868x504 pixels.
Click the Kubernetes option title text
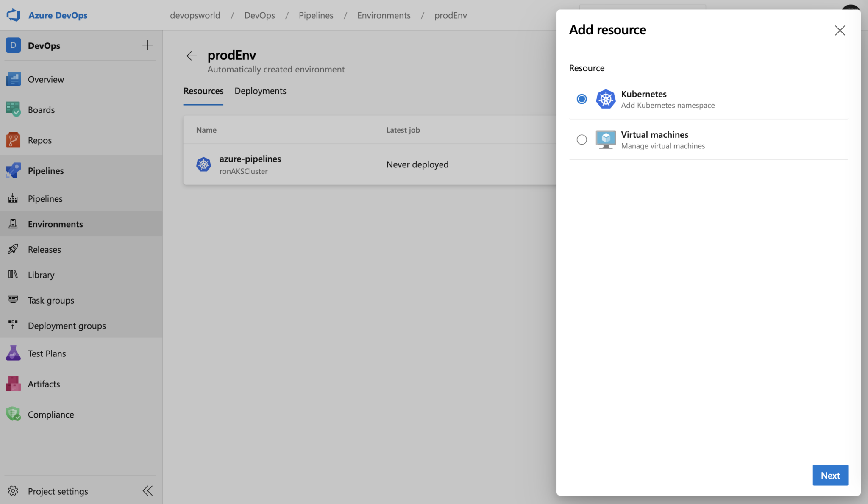644,94
